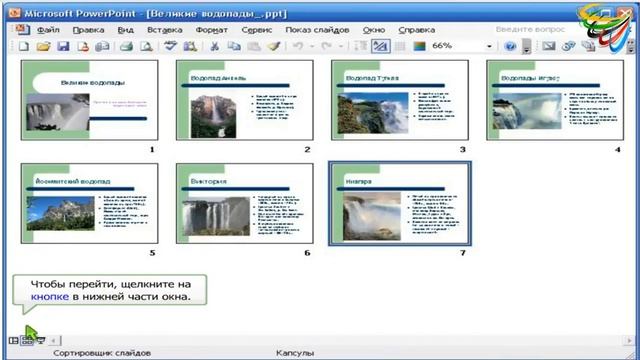Select slide 7 'Ниагара' thumbnail

[400, 203]
